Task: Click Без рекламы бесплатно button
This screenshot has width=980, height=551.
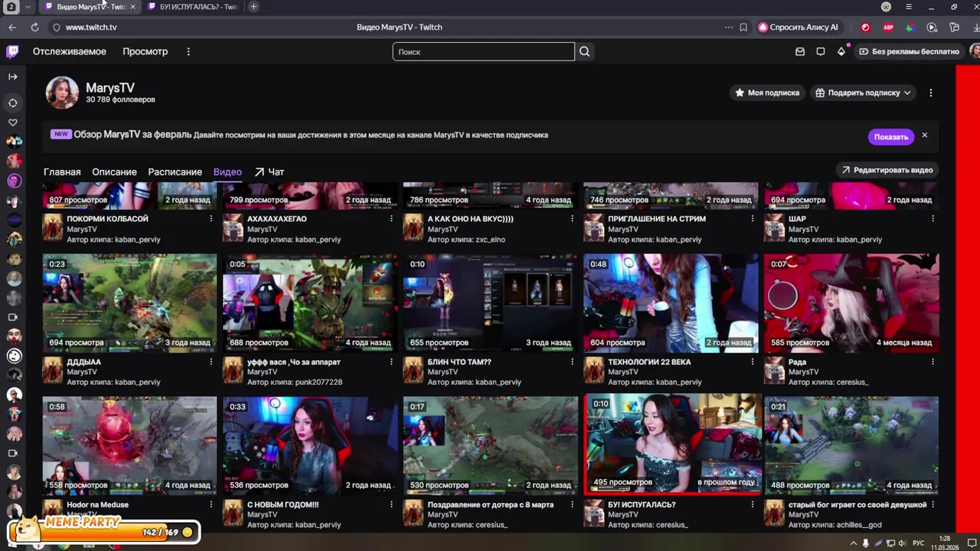Action: (x=909, y=51)
